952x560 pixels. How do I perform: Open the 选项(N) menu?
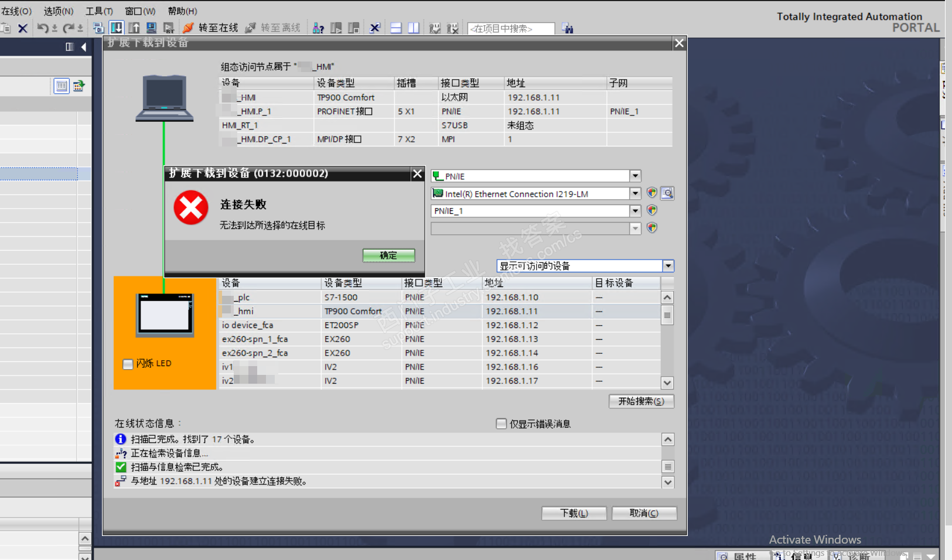[x=59, y=11]
